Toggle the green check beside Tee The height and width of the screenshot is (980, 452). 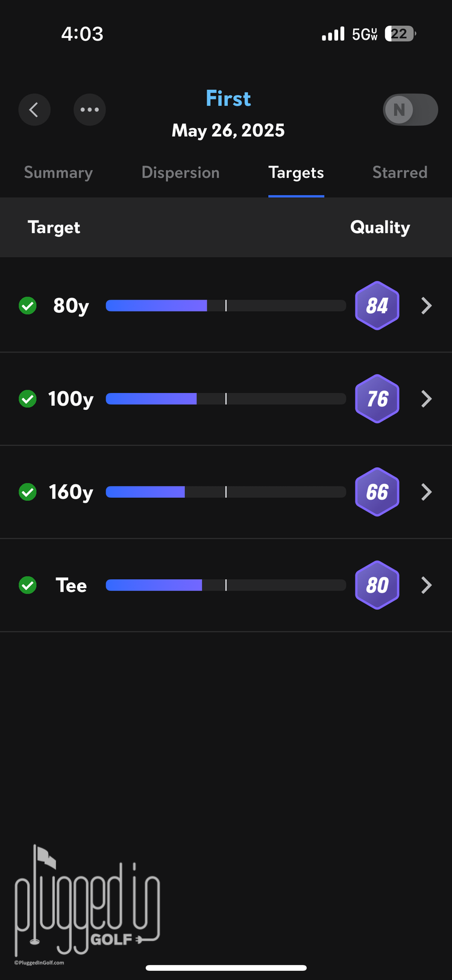(x=28, y=585)
